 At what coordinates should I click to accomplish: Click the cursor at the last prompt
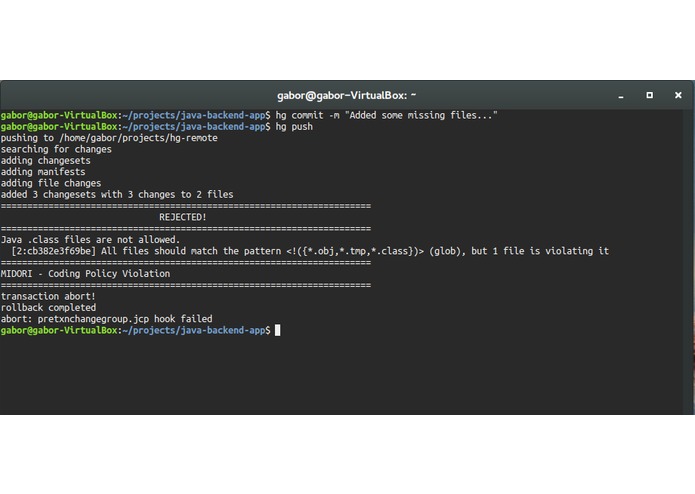(x=277, y=331)
